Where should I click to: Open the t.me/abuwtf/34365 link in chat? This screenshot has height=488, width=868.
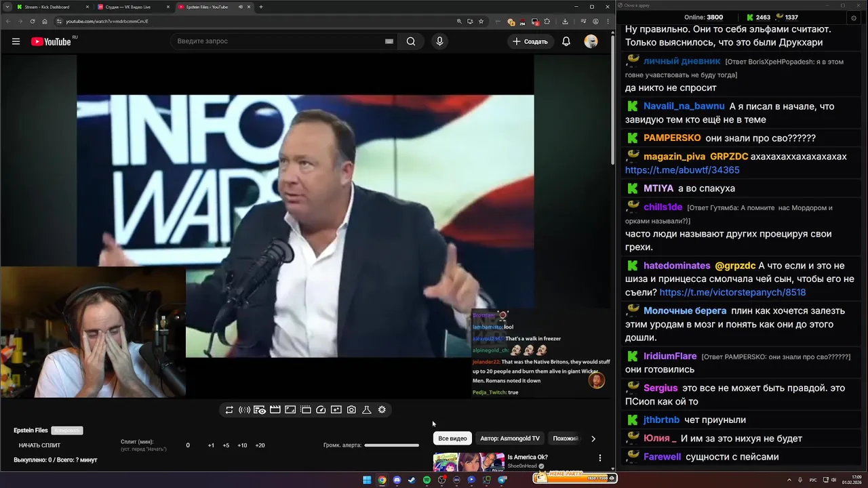click(682, 170)
